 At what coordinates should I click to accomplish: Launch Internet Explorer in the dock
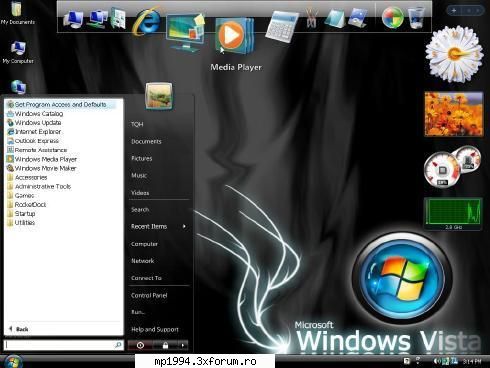click(x=146, y=21)
